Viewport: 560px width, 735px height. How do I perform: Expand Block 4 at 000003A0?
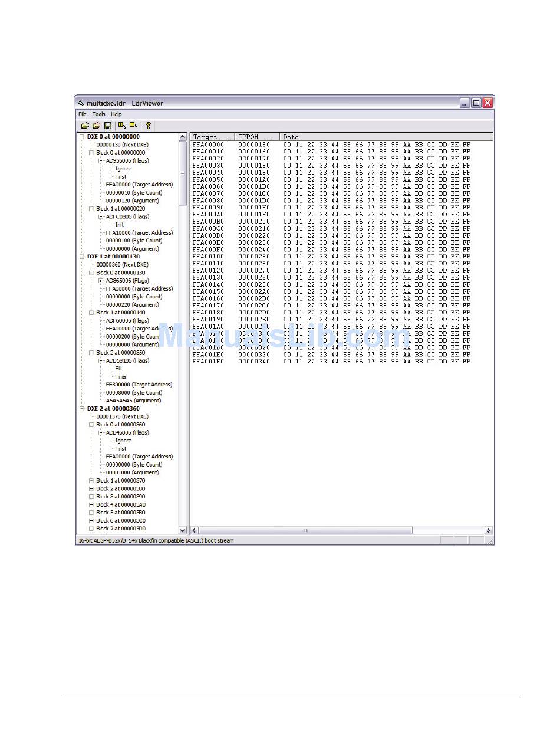tap(91, 504)
